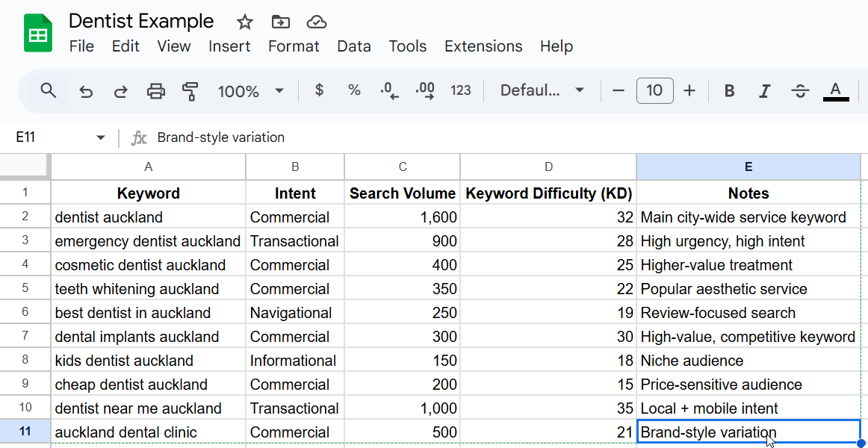This screenshot has height=448, width=868.
Task: Expand the name box dropdown arrow
Action: click(x=100, y=137)
